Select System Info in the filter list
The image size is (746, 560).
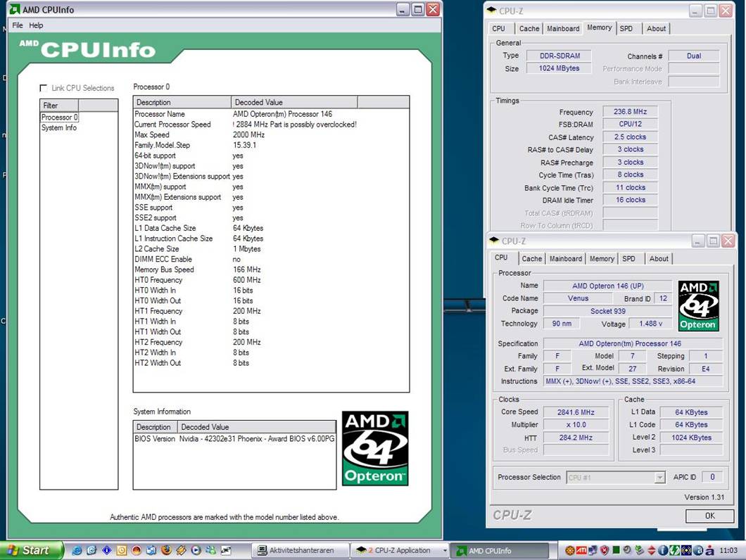point(59,127)
